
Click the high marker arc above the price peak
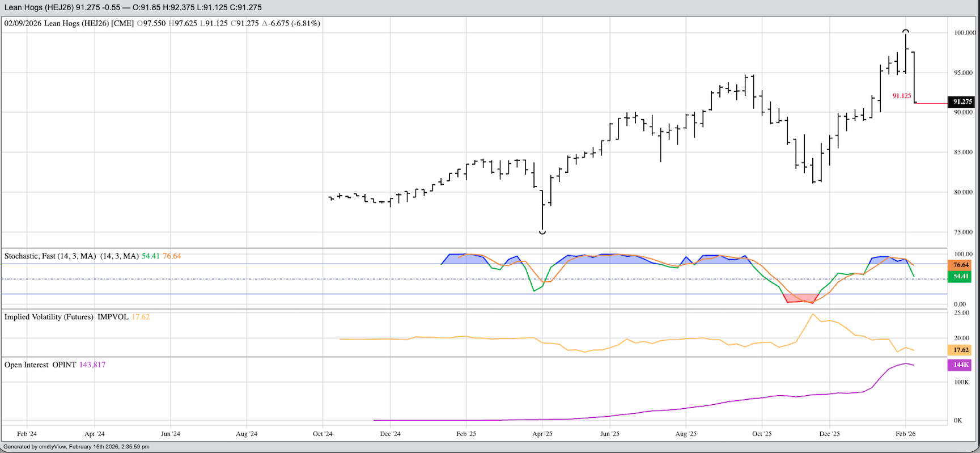[x=906, y=31]
